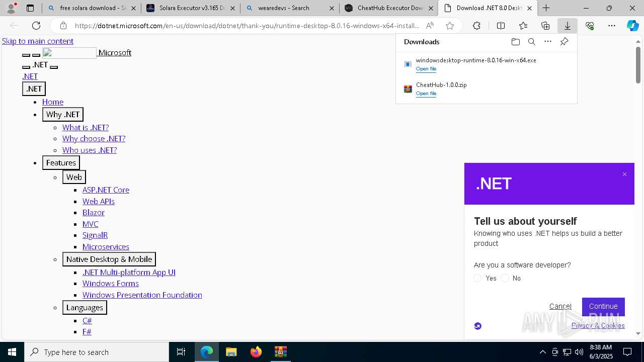The width and height of the screenshot is (644, 362).
Task: Click the address bar URL field
Action: [247, 26]
